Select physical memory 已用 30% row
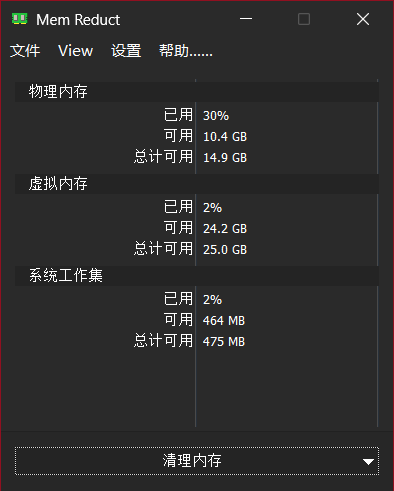Screen dimensions: 394x491 [197, 115]
